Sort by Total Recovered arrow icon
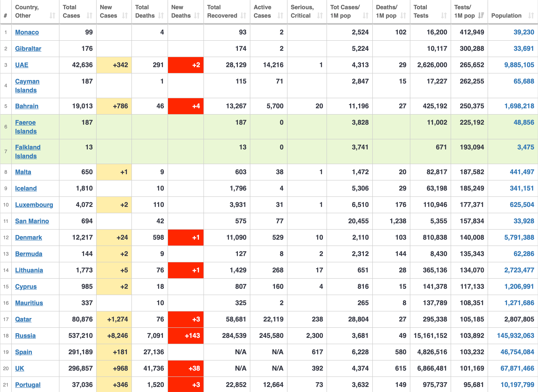This screenshot has width=538, height=392. click(243, 16)
